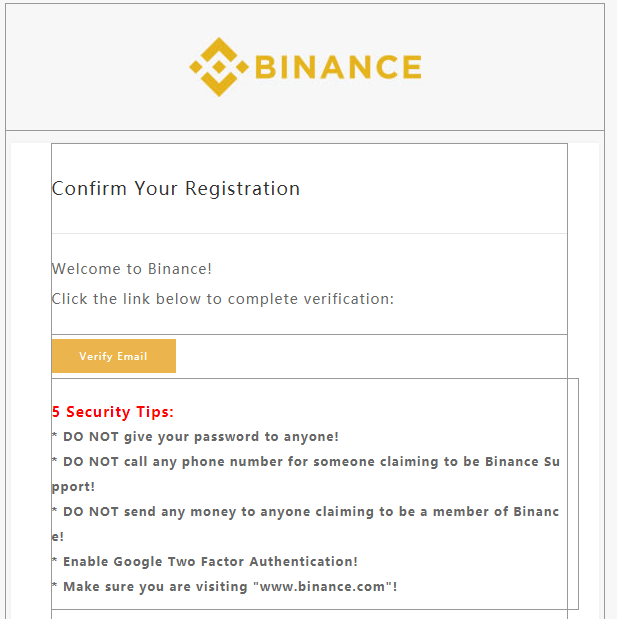This screenshot has height=619, width=617.
Task: Click the wrapped "e!" text fragment
Action: tap(58, 536)
